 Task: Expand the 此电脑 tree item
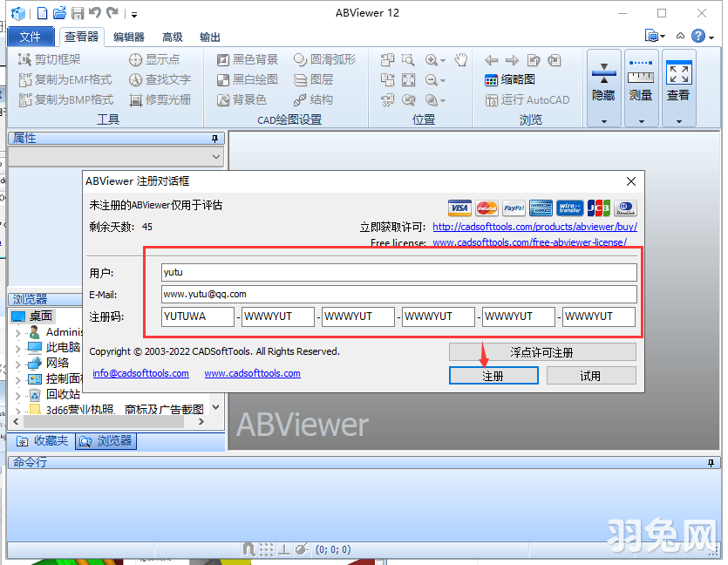pos(19,346)
